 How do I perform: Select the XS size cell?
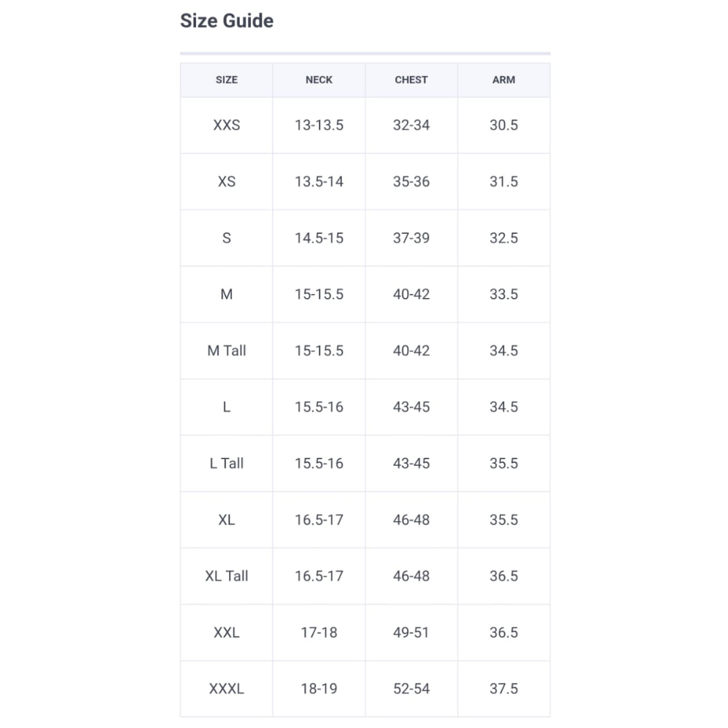pos(226,182)
